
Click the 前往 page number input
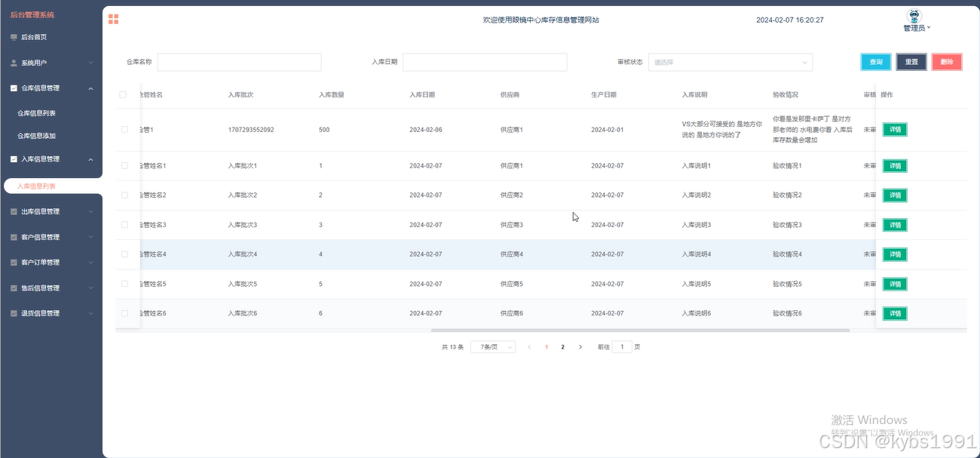click(622, 347)
